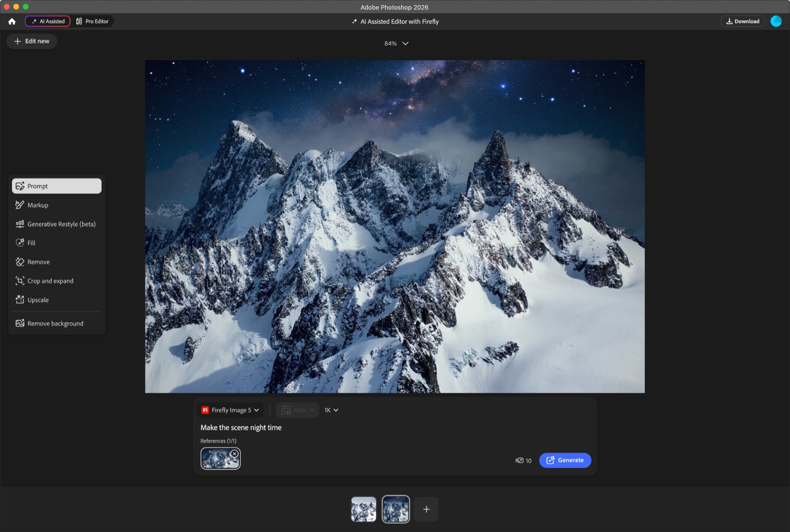The image size is (790, 532).
Task: Select the Remove tool icon
Action: coord(20,262)
